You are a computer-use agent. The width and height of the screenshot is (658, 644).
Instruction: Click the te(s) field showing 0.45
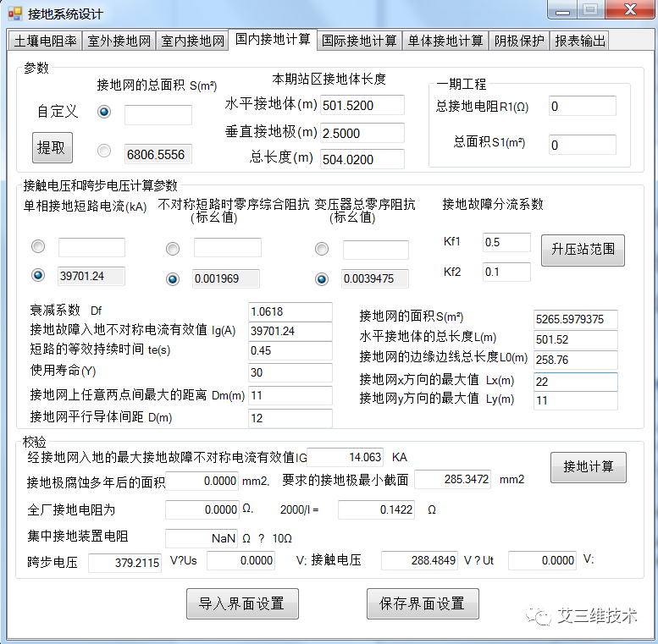(290, 350)
